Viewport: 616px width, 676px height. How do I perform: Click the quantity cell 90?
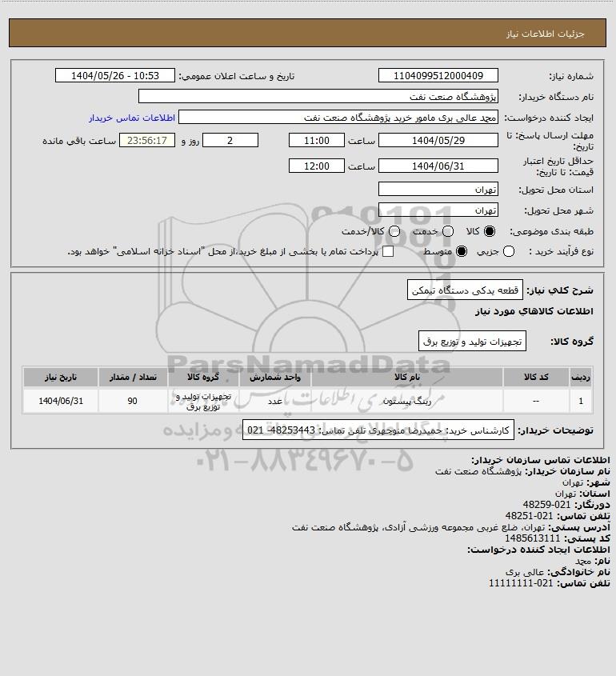(132, 401)
